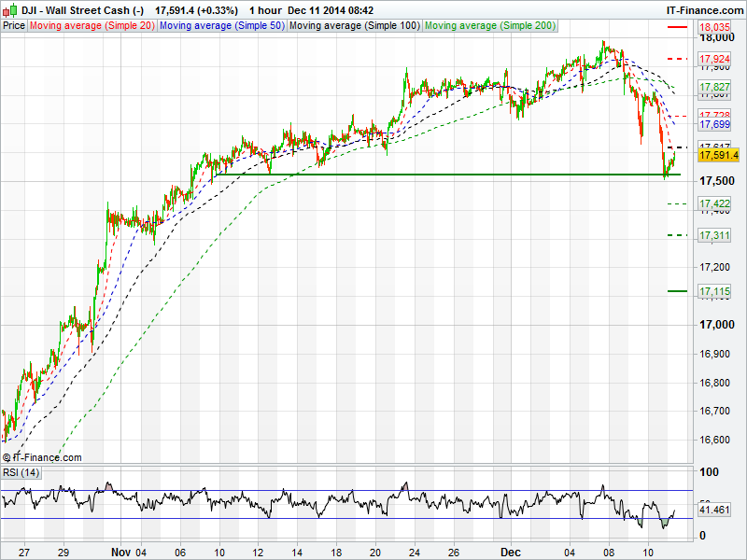Image resolution: width=747 pixels, height=560 pixels.
Task: Click the candlestick chart icon beside DJI
Action: coord(9,9)
